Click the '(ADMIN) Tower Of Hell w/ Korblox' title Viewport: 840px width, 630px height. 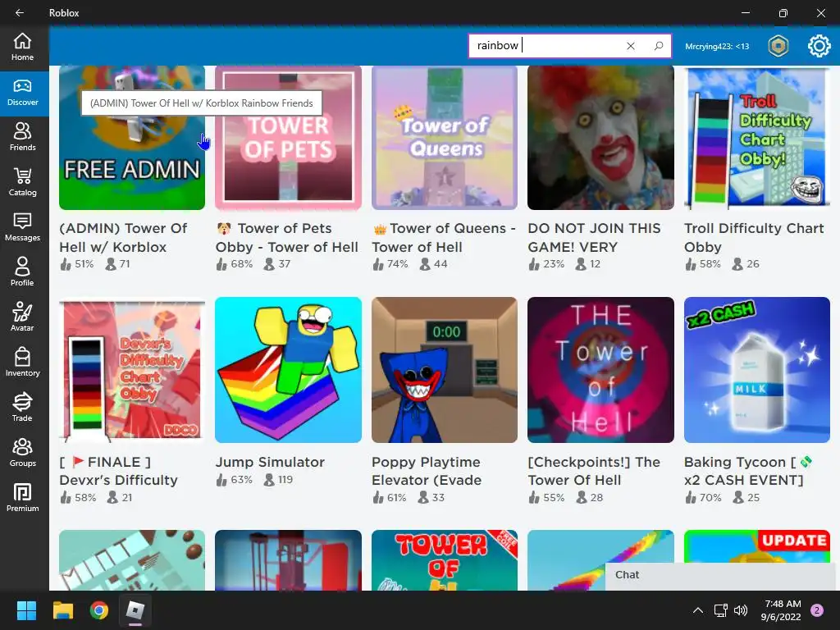pyautogui.click(x=123, y=237)
